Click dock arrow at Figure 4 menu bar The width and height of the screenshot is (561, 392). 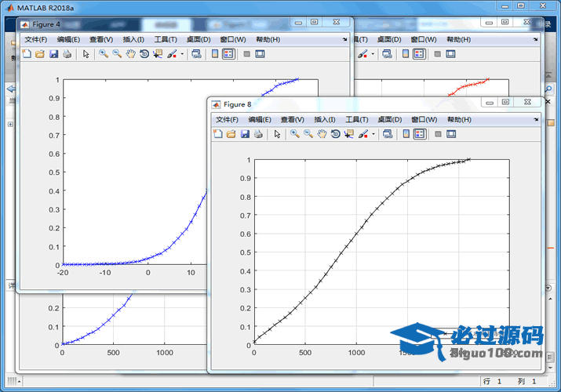tap(344, 39)
